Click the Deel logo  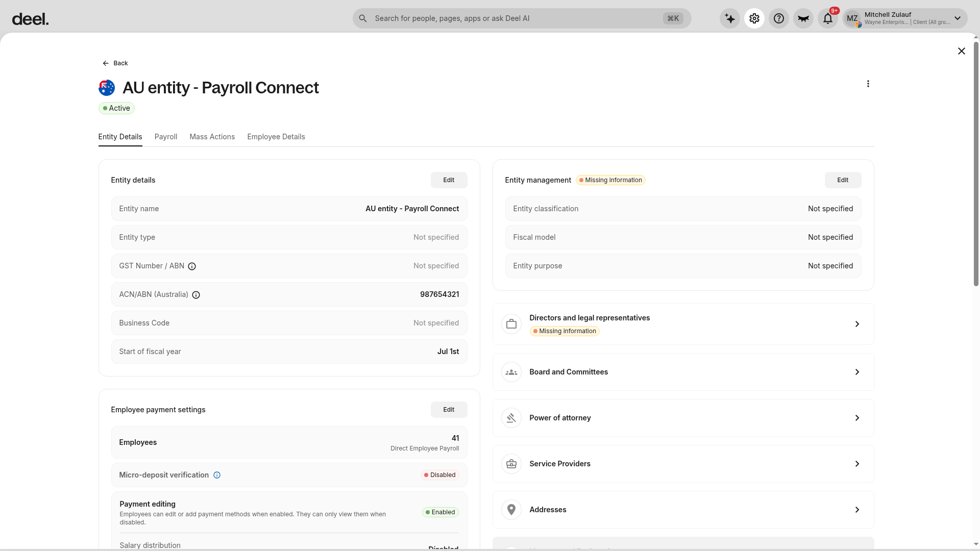31,19
